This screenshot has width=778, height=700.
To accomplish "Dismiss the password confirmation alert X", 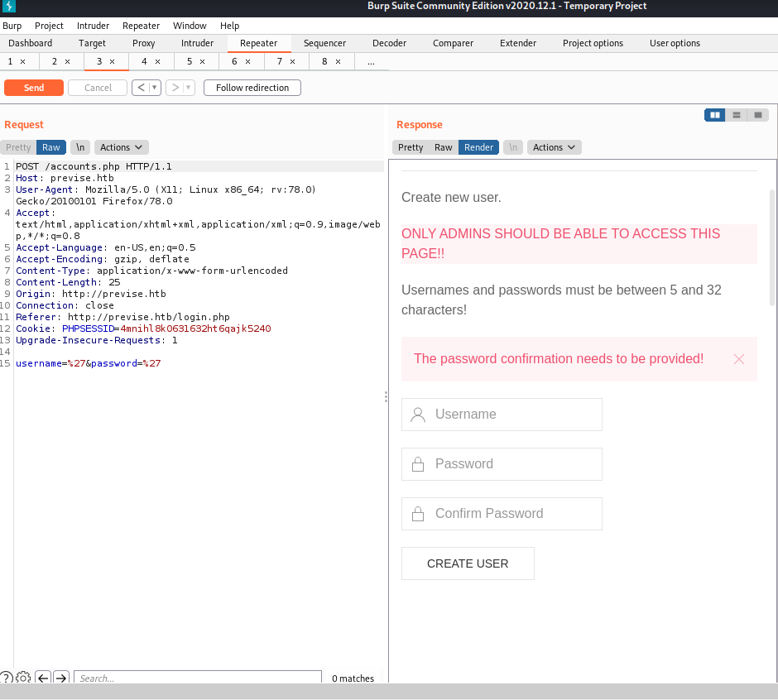I will tap(739, 359).
